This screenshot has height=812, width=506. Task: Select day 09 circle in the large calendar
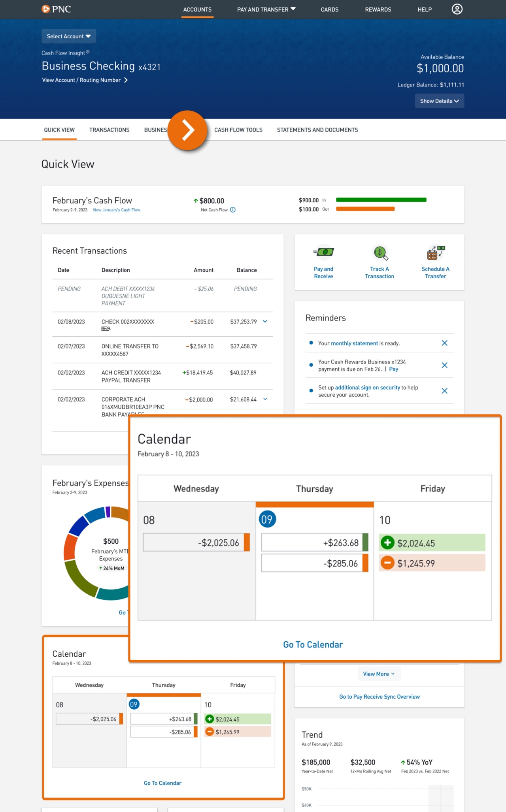pos(267,519)
